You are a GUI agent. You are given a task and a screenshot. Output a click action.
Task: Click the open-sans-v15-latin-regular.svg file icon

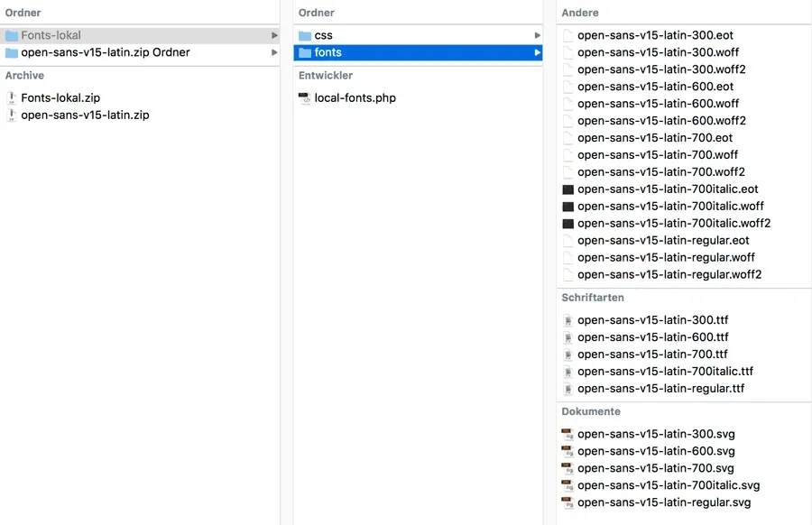567,502
